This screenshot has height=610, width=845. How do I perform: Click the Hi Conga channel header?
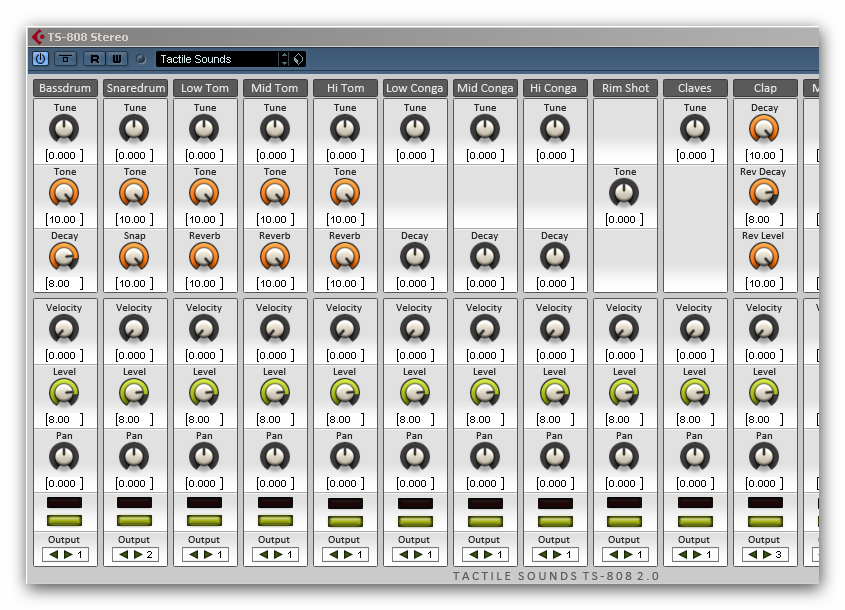pos(555,88)
